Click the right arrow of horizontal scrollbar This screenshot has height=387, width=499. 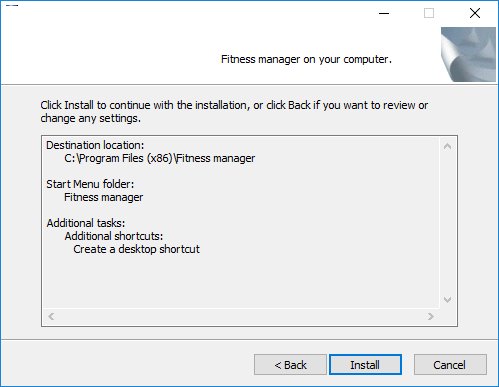(x=431, y=316)
